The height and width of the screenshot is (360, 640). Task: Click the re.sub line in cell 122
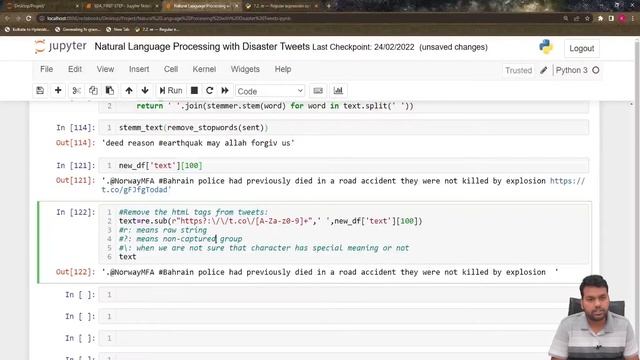point(271,221)
